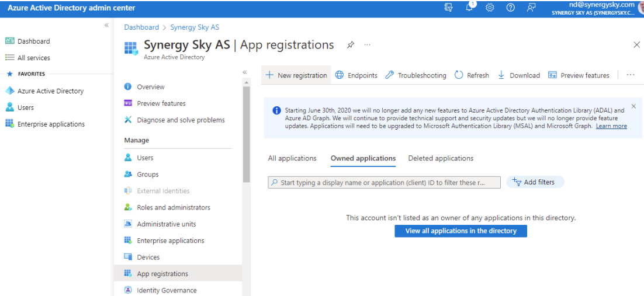The image size is (644, 296).
Task: Close the App registrations blade
Action: [x=636, y=44]
